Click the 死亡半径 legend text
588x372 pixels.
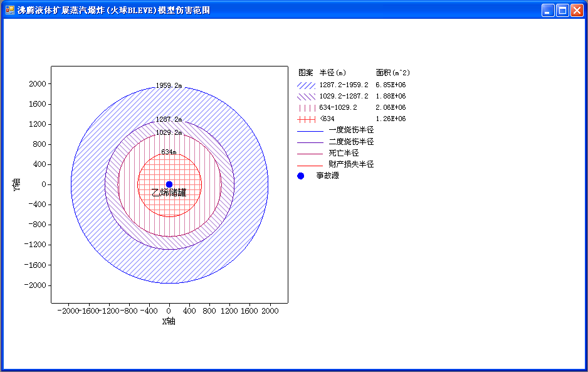click(x=344, y=153)
